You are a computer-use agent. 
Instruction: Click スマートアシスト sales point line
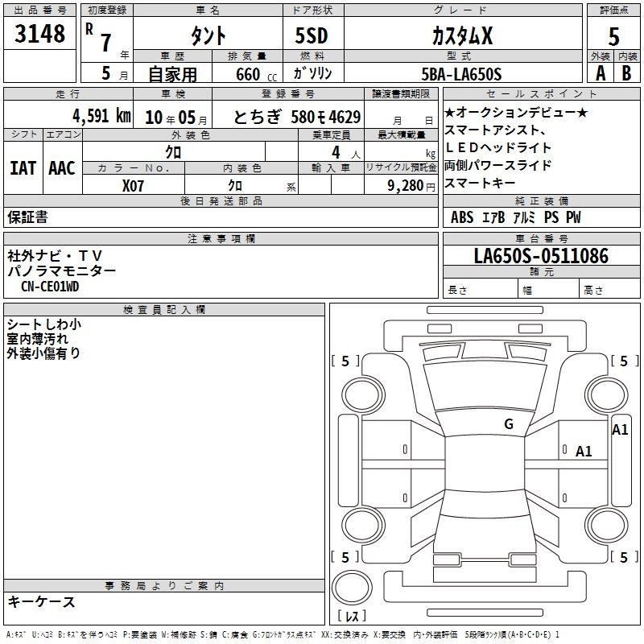pyautogui.click(x=495, y=130)
